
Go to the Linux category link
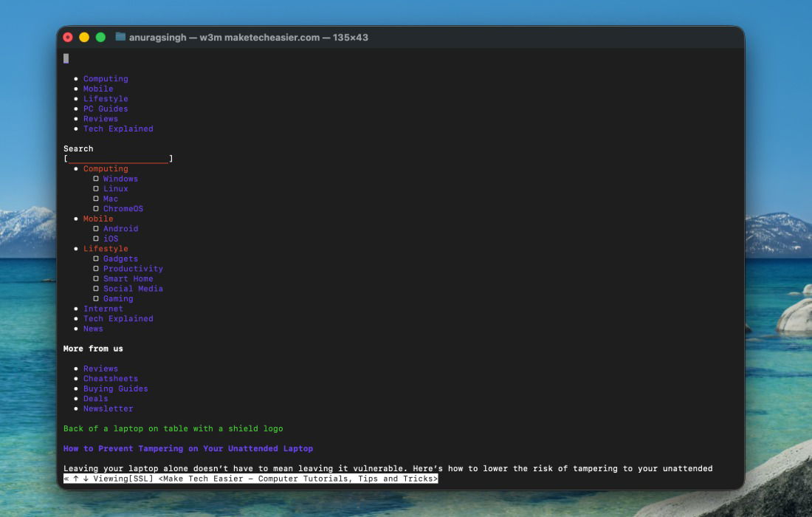point(115,189)
